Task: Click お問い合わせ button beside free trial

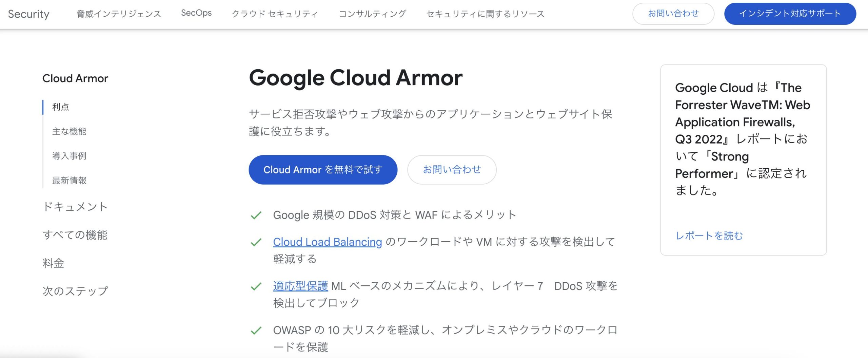Action: 452,170
